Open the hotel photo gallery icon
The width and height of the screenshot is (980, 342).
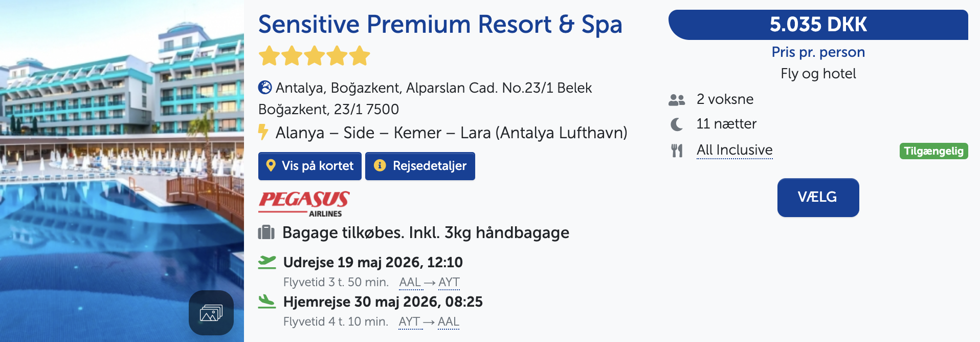211,313
